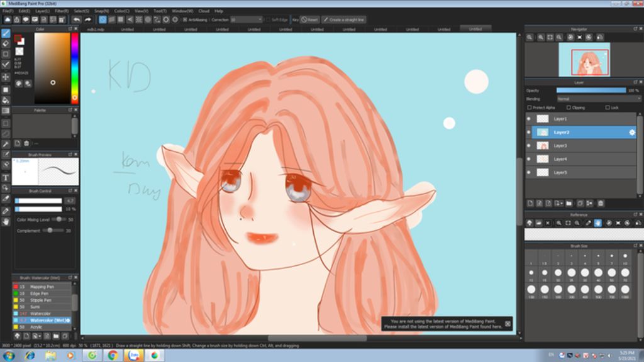The height and width of the screenshot is (362, 644).
Task: Adjust the layer Opacity slider
Action: (591, 90)
